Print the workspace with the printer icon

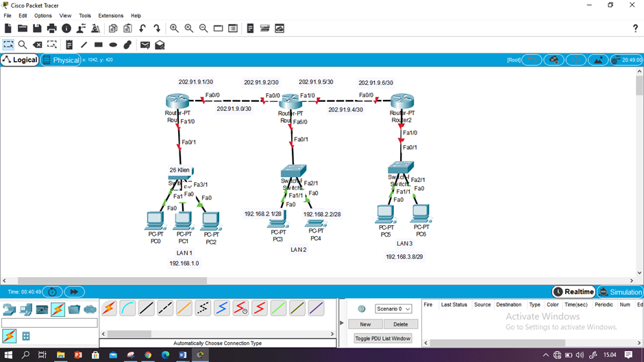point(52,28)
